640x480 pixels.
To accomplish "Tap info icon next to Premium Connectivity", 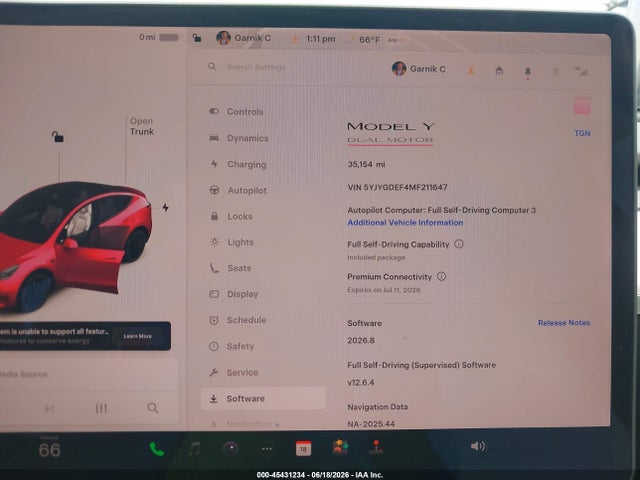I will click(441, 276).
